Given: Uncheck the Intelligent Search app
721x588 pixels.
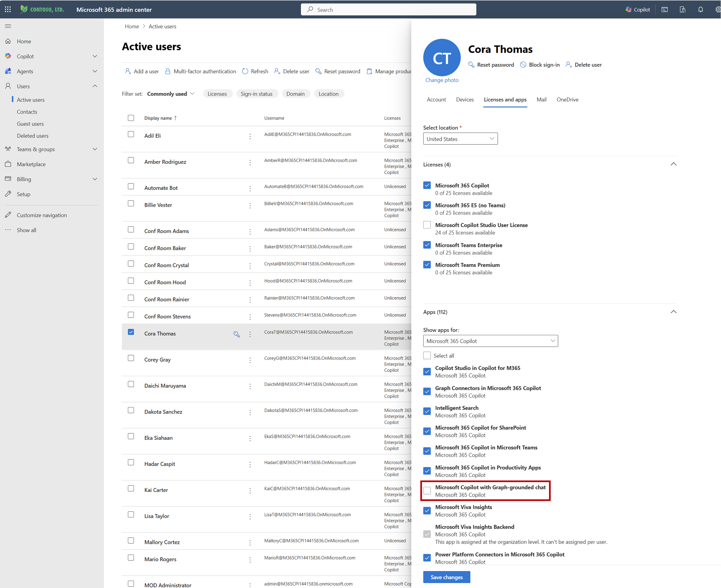Looking at the screenshot, I should point(427,411).
